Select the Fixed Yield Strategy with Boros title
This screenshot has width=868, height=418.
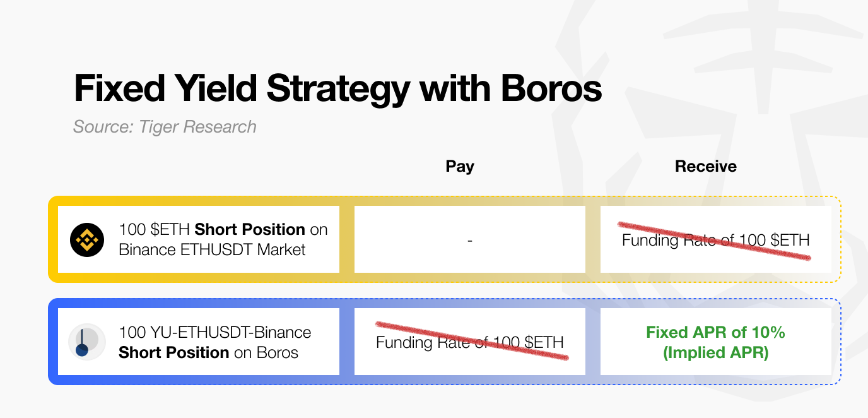[337, 88]
